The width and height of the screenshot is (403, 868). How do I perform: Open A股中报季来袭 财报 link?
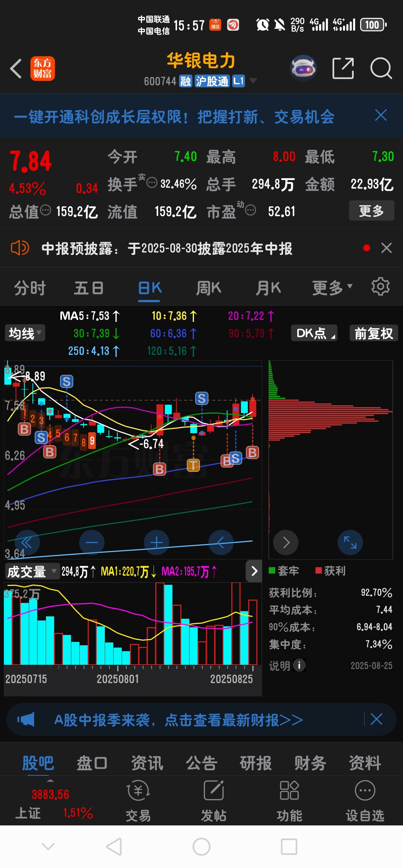[x=179, y=721]
